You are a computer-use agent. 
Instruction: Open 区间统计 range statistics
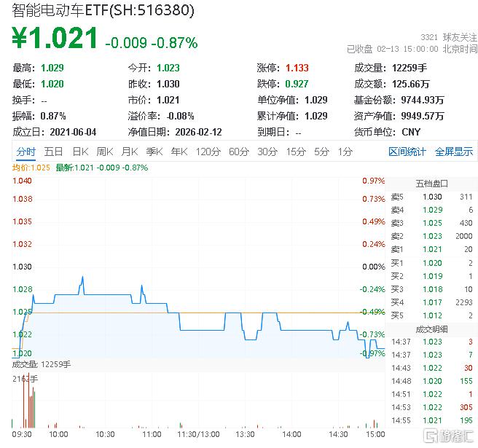tap(407, 152)
